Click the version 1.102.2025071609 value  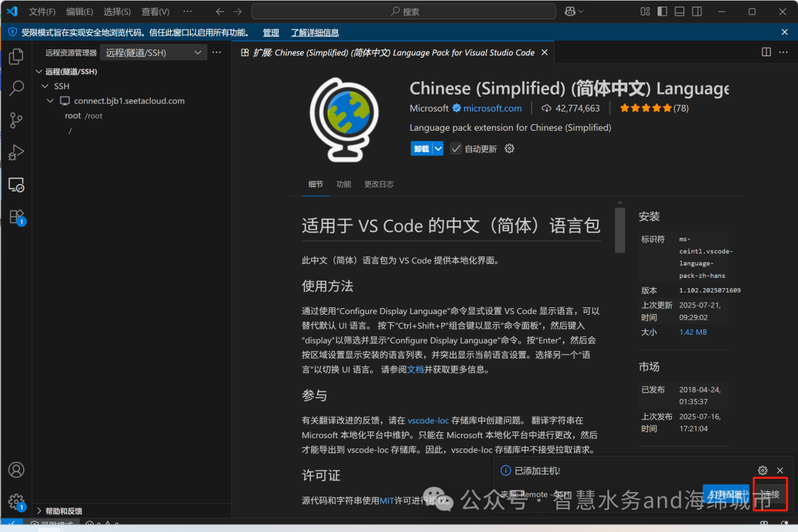pyautogui.click(x=709, y=290)
